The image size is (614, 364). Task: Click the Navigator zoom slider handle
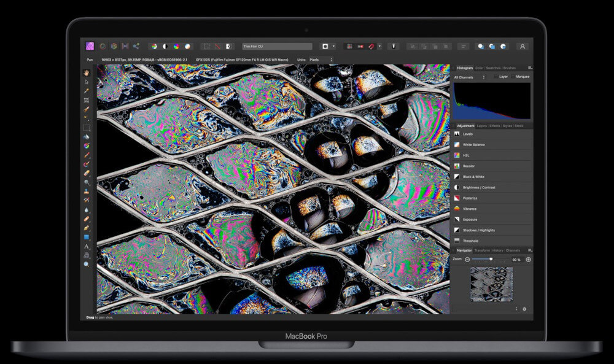pos(491,259)
